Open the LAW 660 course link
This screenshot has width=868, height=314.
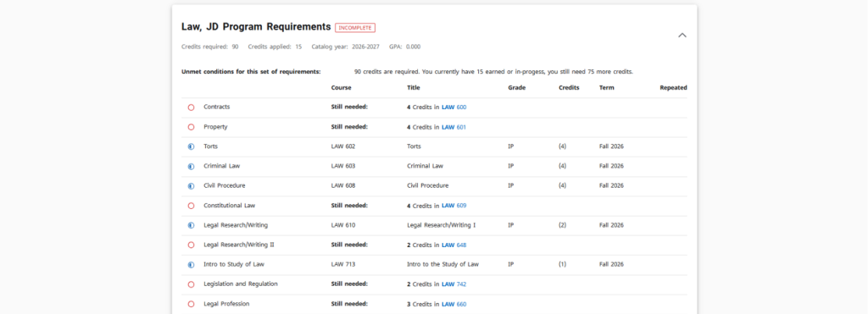(x=454, y=304)
